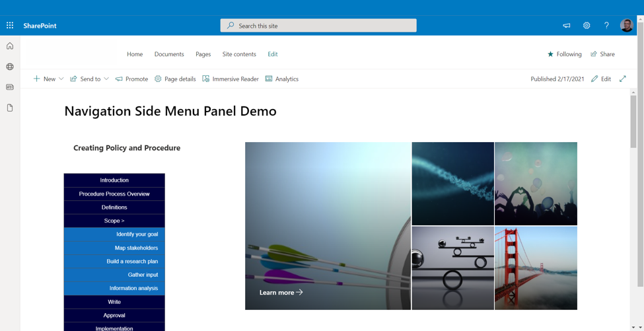
Task: Click the page vertical scrollbar
Action: (633, 122)
